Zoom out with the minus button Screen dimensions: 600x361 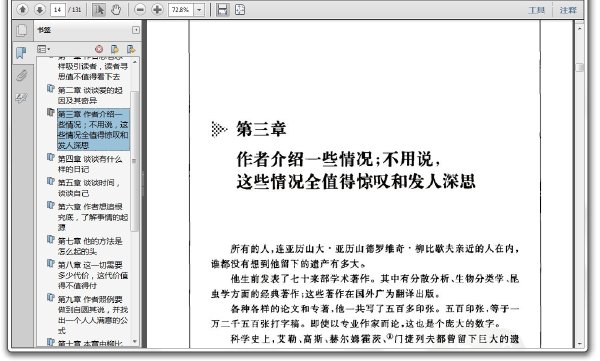click(140, 10)
